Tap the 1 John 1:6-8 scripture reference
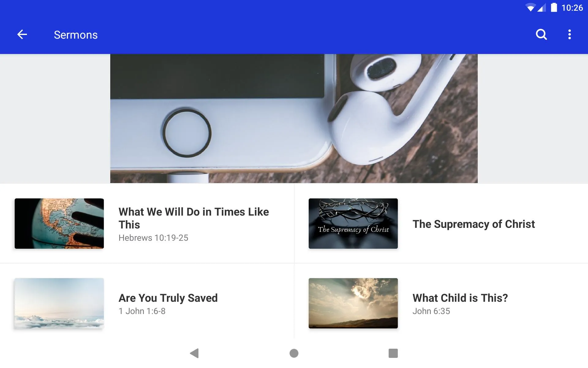 point(142,311)
